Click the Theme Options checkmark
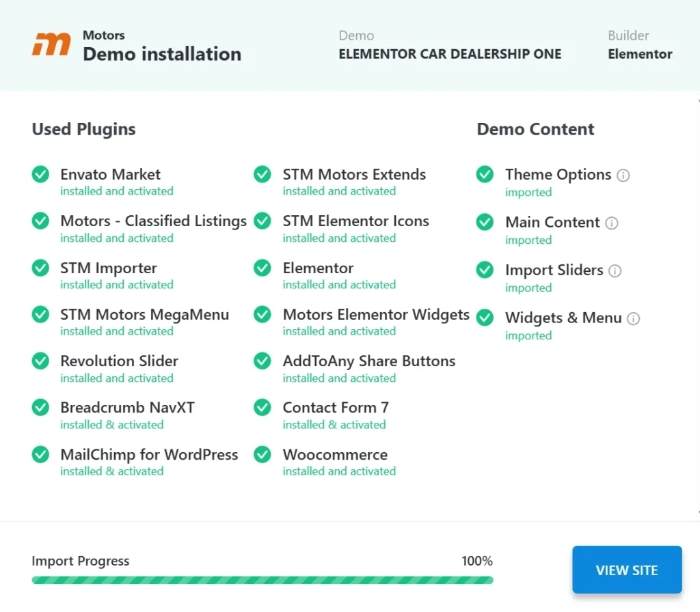This screenshot has height=612, width=700. (x=485, y=175)
